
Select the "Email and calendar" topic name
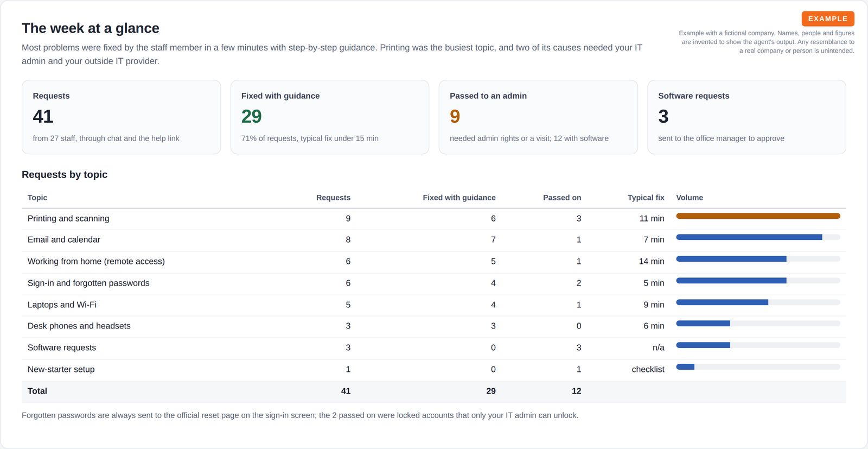click(x=64, y=239)
